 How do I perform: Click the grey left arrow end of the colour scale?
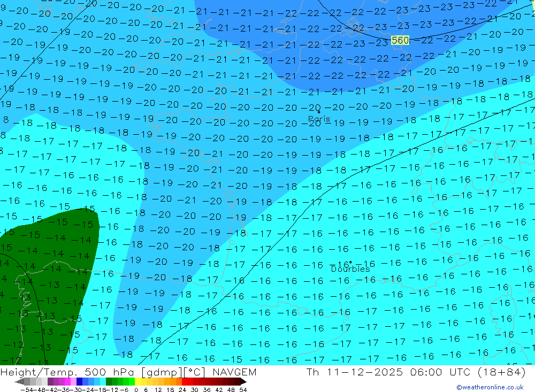(19, 381)
